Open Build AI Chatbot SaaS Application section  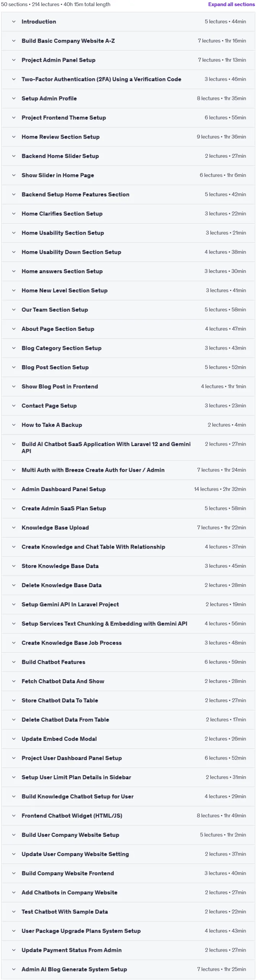pos(128,447)
